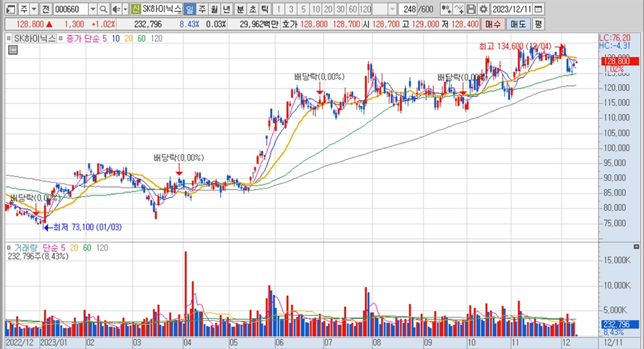
Task: Click the green 신 credit badge icon
Action: [x=136, y=8]
